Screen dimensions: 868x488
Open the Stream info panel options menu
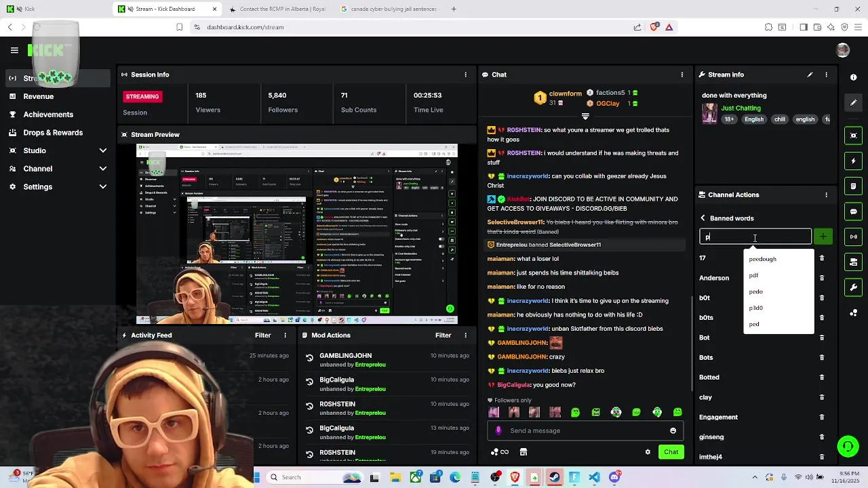pos(826,75)
